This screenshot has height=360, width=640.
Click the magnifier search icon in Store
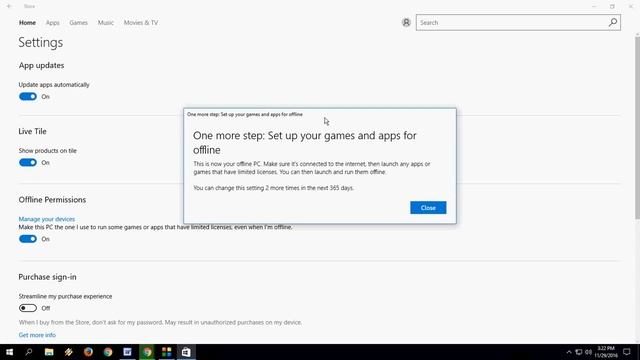click(613, 23)
